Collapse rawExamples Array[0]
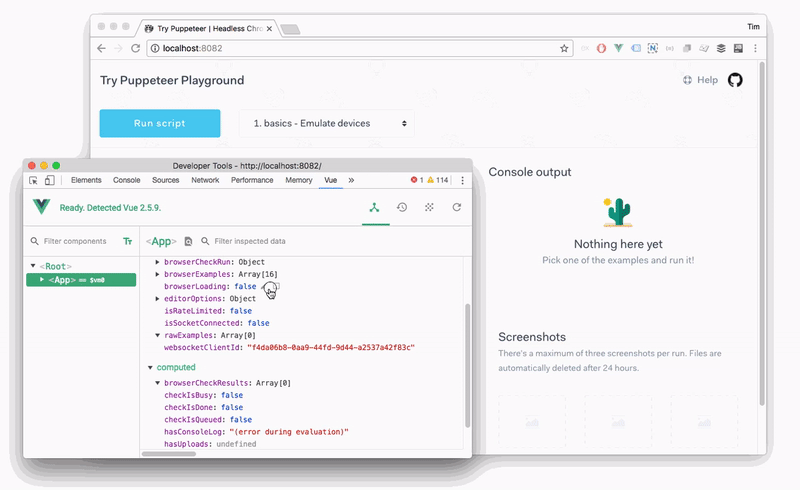 [x=158, y=335]
